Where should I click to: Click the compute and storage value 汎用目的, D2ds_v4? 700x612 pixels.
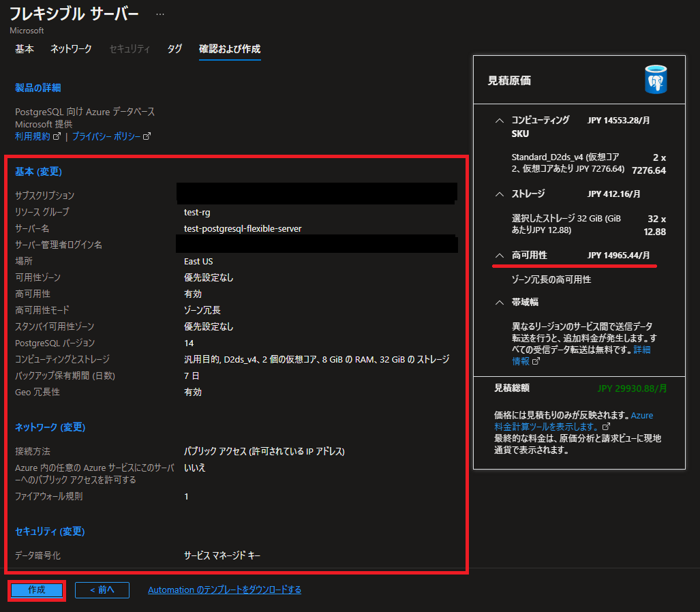(x=316, y=359)
